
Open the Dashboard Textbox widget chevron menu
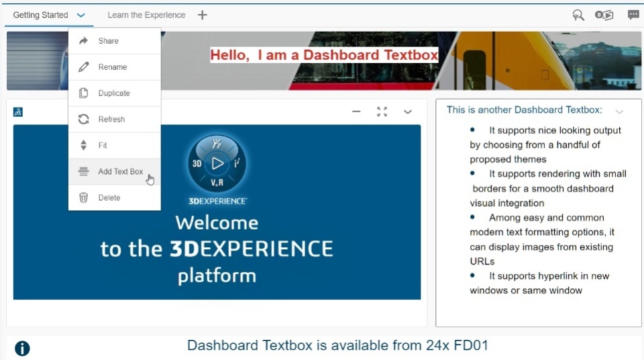[x=619, y=112]
